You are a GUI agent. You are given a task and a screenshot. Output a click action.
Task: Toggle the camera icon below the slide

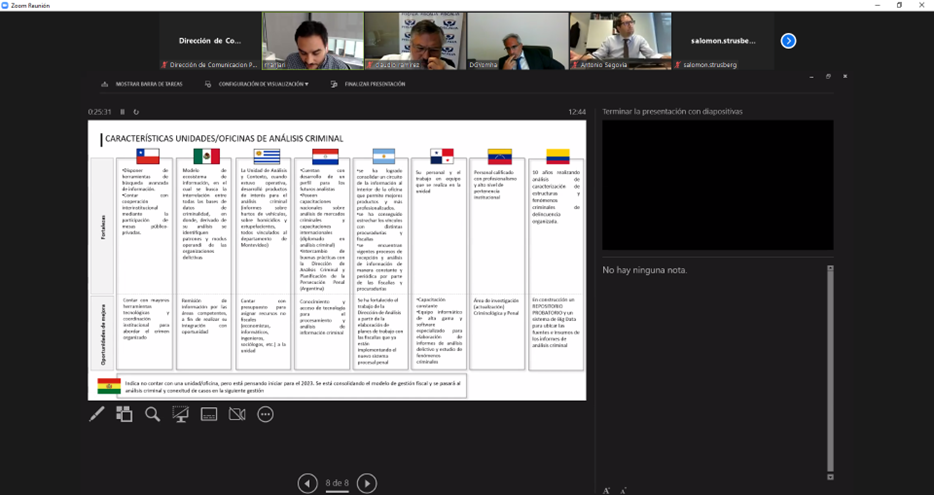tap(237, 414)
